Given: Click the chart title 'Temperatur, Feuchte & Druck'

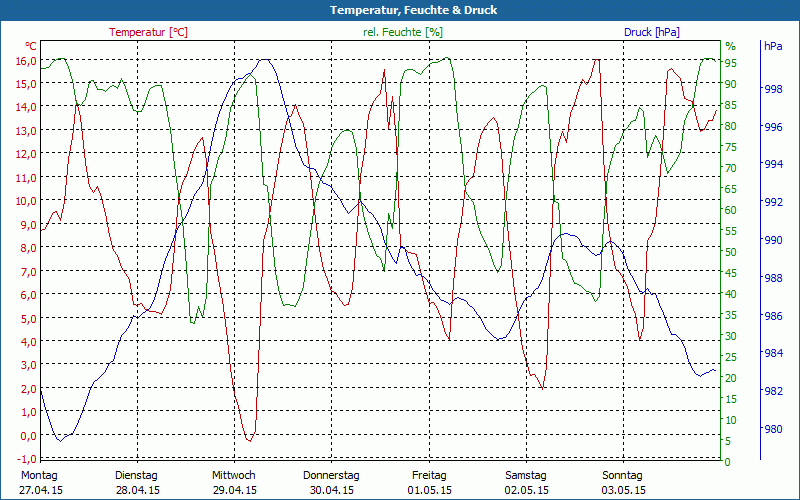Looking at the screenshot, I should pos(413,10).
